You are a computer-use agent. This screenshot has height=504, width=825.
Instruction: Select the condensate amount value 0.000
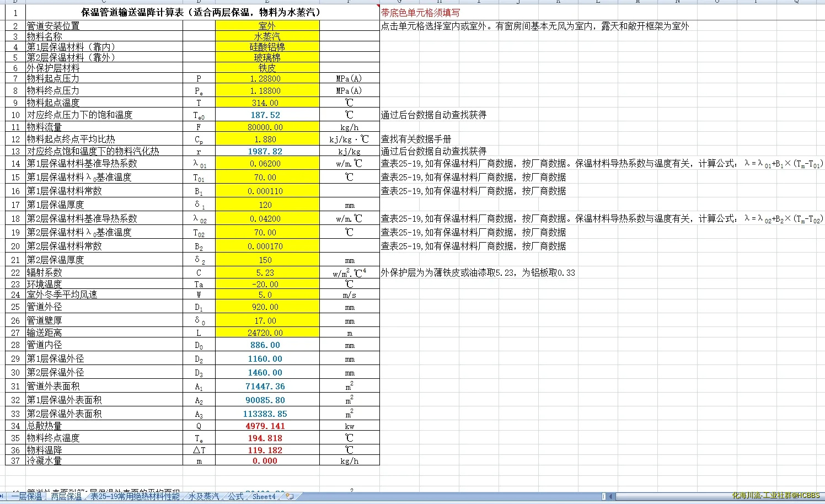click(267, 460)
